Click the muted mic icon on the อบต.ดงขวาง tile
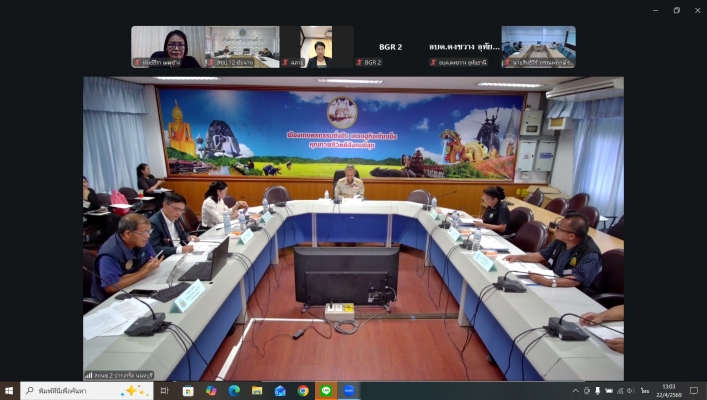The width and height of the screenshot is (707, 400). click(434, 62)
